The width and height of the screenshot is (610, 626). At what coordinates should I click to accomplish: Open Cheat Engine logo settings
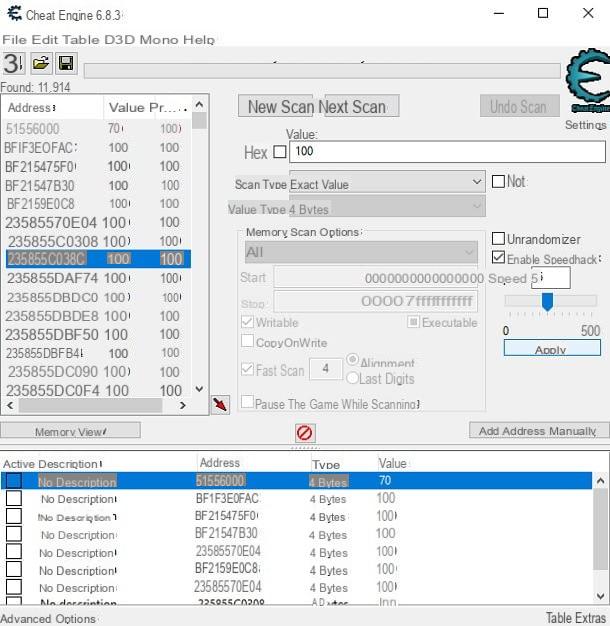(588, 80)
